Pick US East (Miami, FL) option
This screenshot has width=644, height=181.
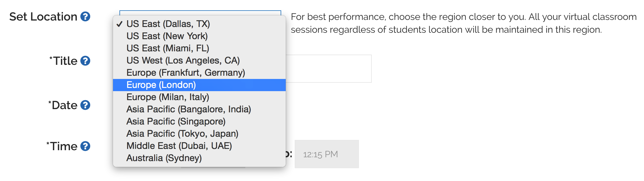pyautogui.click(x=199, y=48)
